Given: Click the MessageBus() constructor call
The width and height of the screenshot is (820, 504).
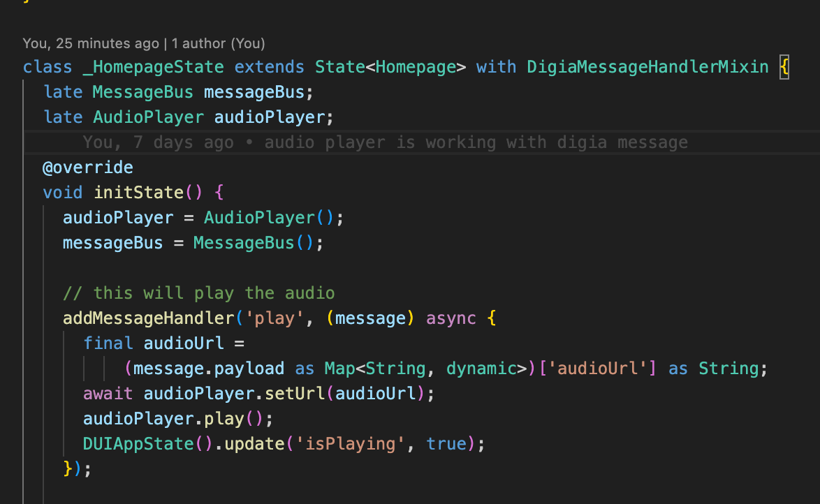Looking at the screenshot, I should coord(253,243).
